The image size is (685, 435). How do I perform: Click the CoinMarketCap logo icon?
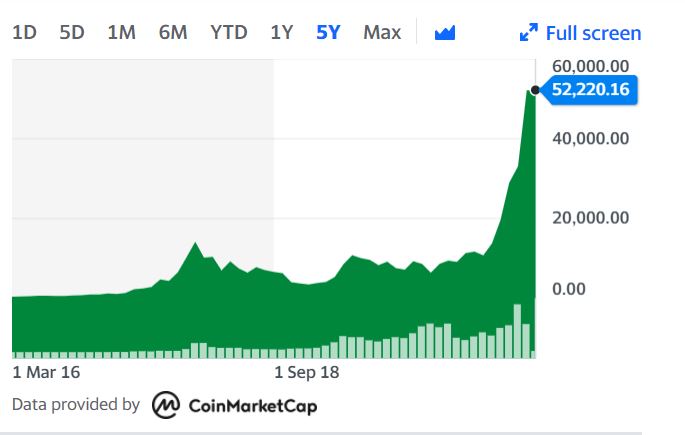coord(165,405)
